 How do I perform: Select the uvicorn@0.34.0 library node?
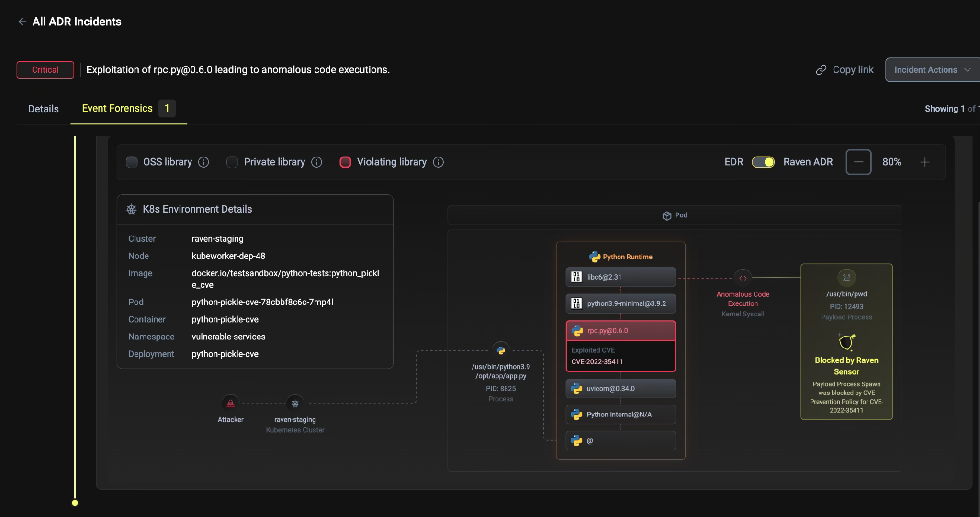pyautogui.click(x=620, y=389)
